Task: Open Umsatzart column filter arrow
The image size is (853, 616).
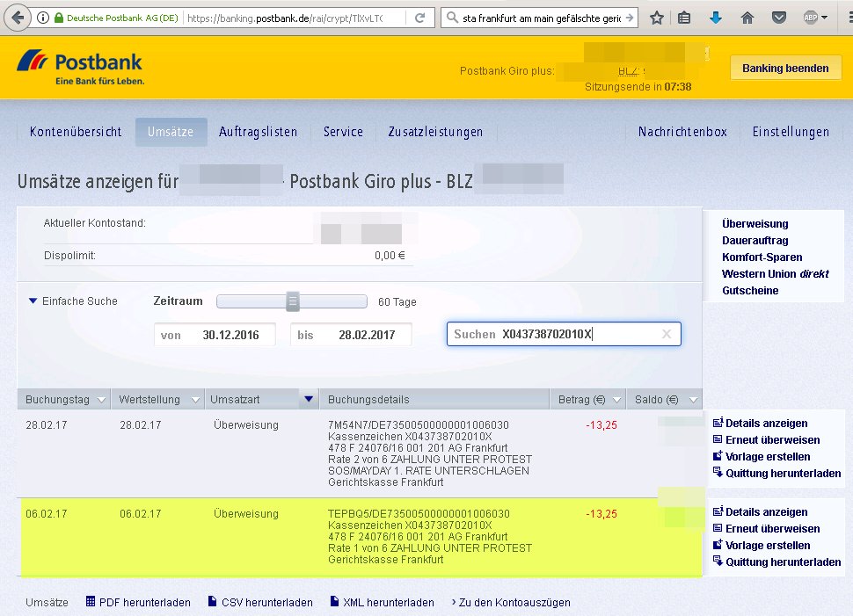Action: point(309,399)
